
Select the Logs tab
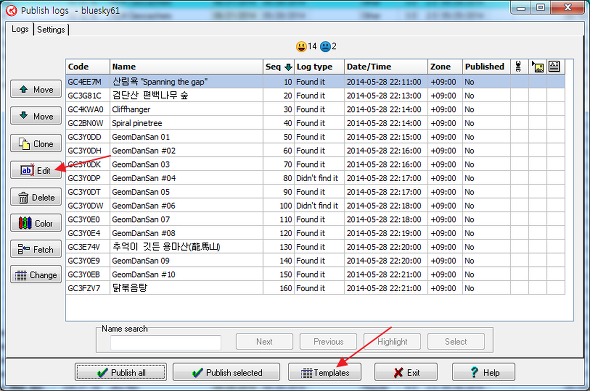(x=20, y=29)
